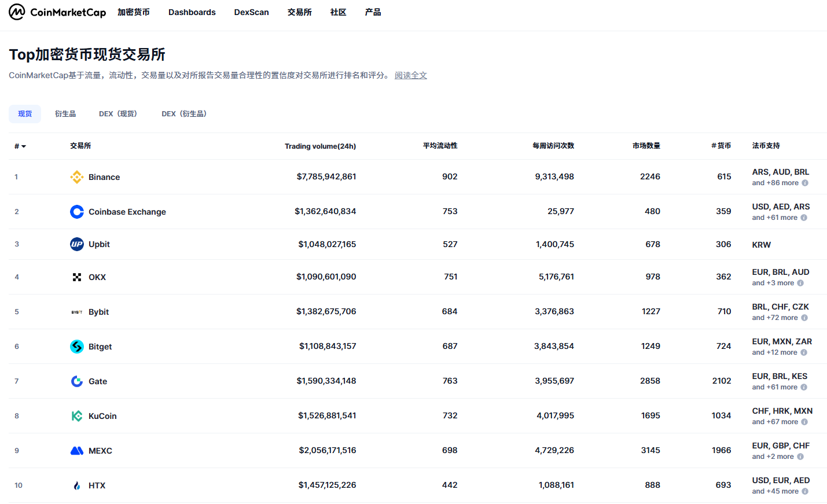Open the HTX exchange page

pos(97,485)
